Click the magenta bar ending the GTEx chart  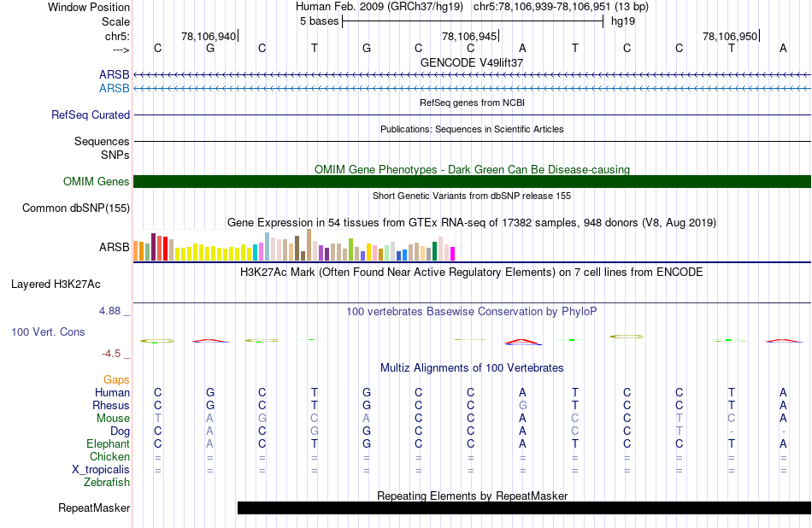click(452, 254)
